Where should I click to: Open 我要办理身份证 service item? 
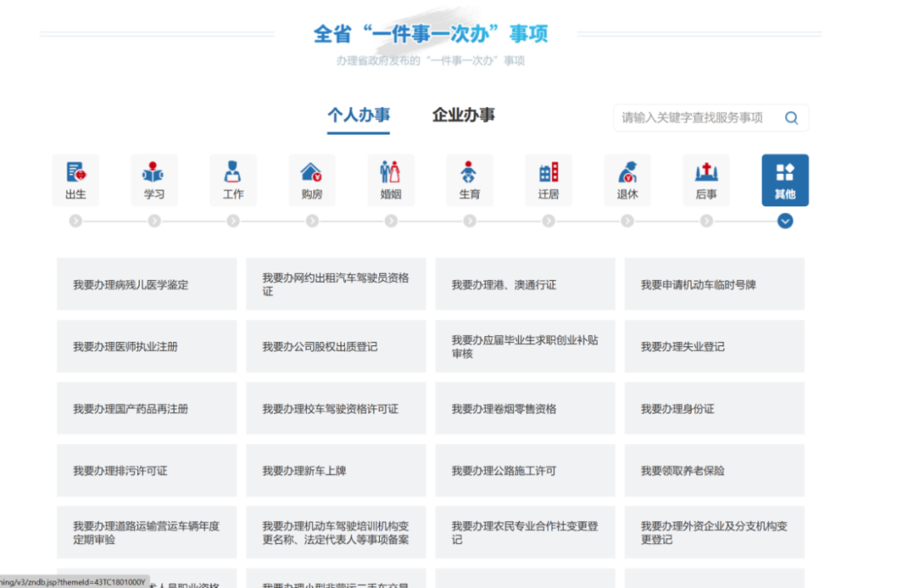coord(714,408)
